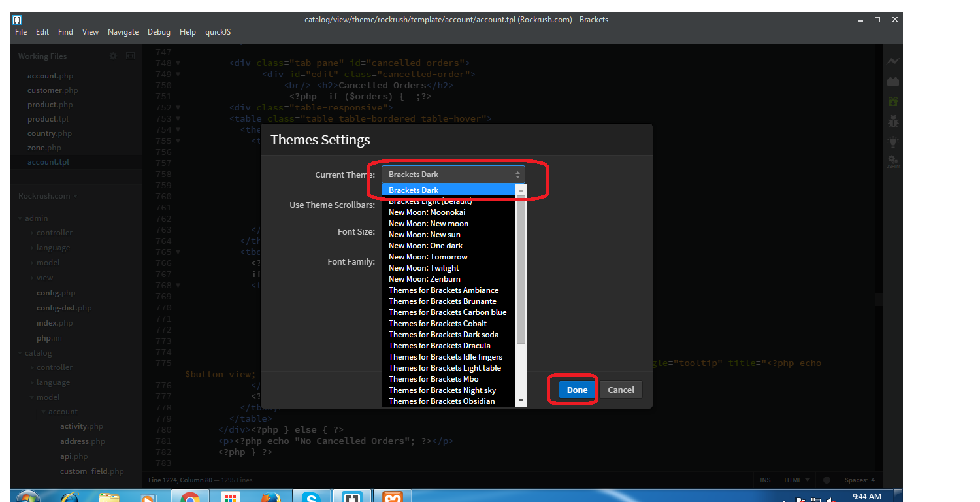Launch Chrome from the taskbar
The height and width of the screenshot is (502, 980).
click(190, 496)
